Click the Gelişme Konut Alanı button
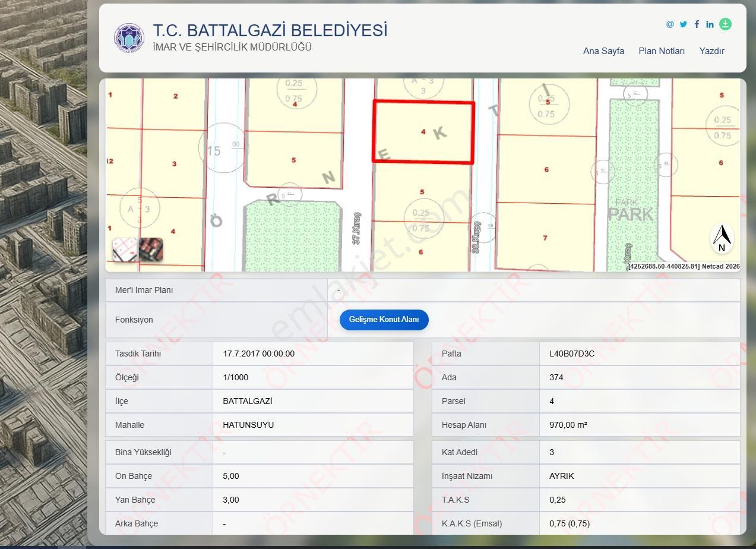Viewport: 756px width, 549px height. coord(384,320)
